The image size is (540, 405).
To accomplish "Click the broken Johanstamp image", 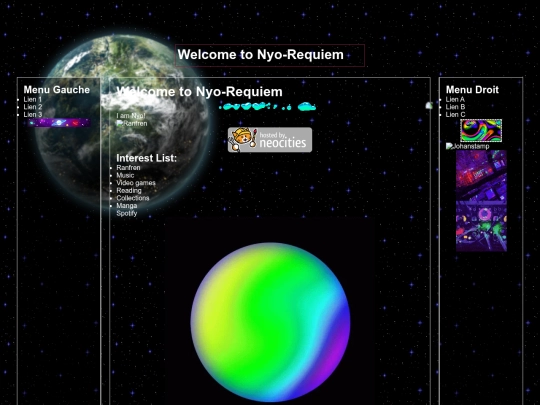I will 467,146.
